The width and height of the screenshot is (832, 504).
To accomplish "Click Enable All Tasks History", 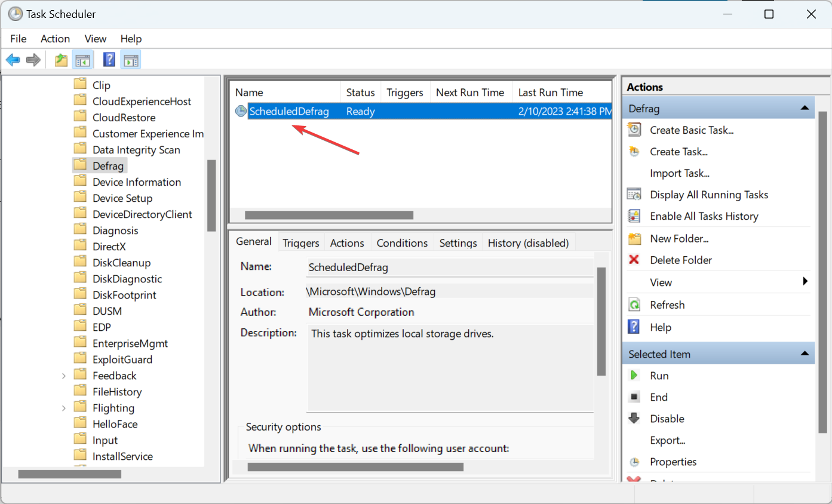I will [704, 216].
